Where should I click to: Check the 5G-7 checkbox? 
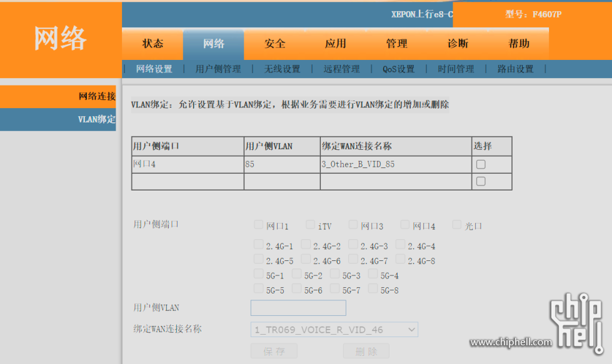[x=335, y=289]
